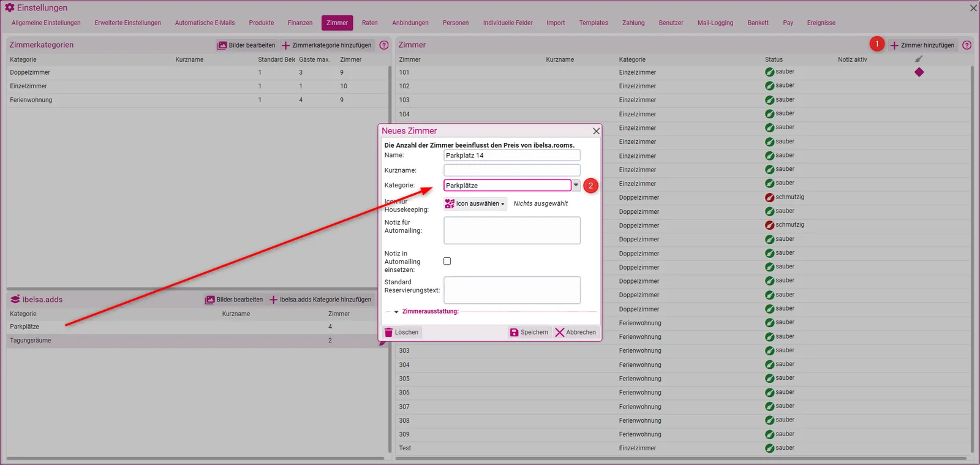Click Bilder bearbeiten in ibelsa.adds panel
Image resolution: width=980 pixels, height=465 pixels.
(234, 300)
